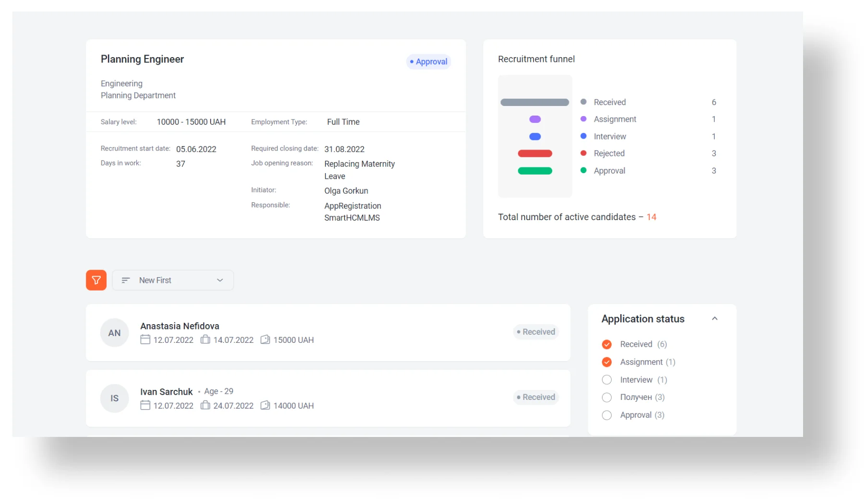Viewport: 864px width, 504px height.
Task: Click the sort lines icon beside New First
Action: click(126, 280)
